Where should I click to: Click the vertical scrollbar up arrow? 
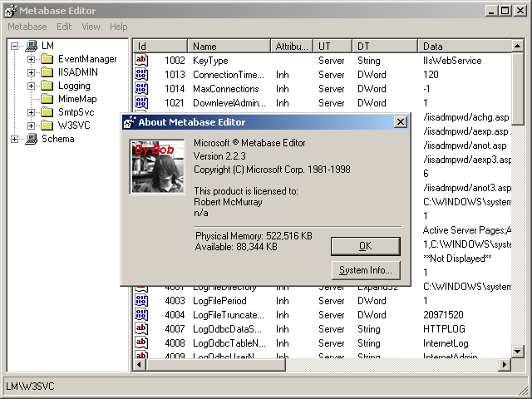[517, 46]
